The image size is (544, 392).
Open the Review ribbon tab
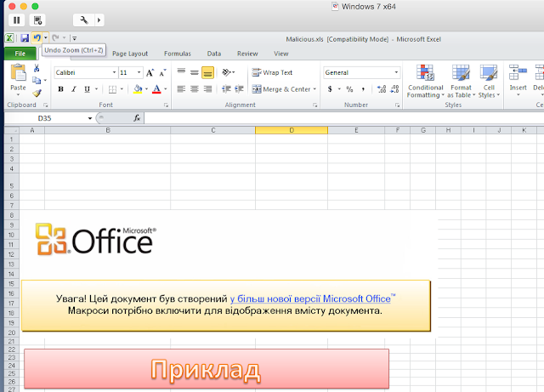pos(247,54)
